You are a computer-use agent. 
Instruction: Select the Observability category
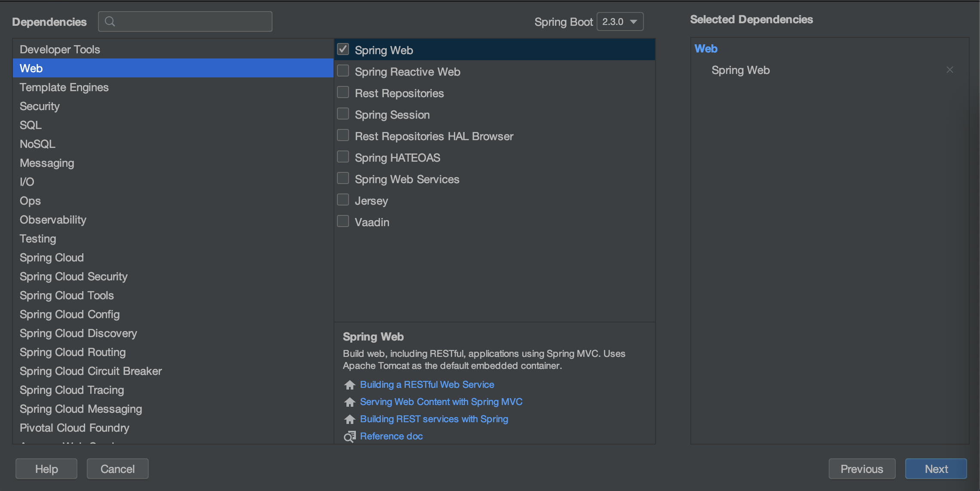coord(53,219)
